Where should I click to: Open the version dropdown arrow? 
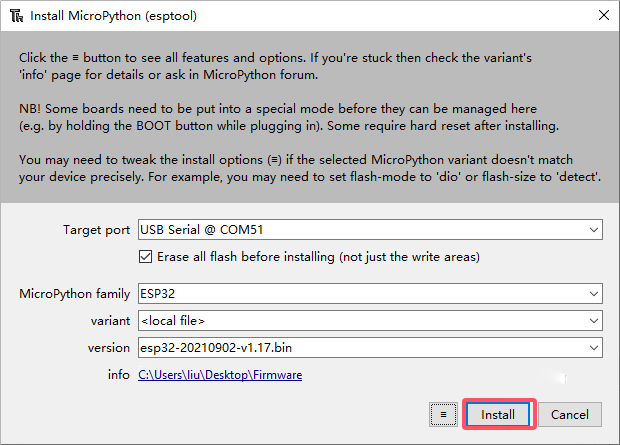(594, 348)
